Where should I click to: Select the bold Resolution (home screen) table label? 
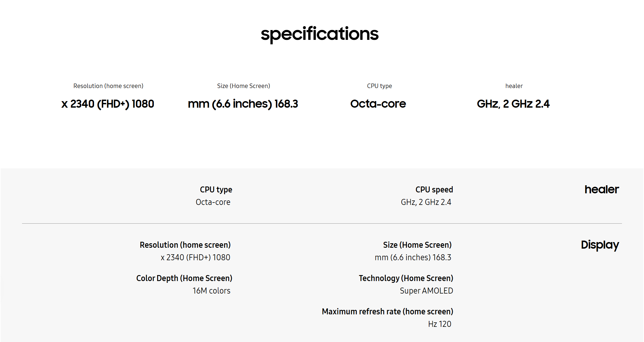click(x=185, y=245)
